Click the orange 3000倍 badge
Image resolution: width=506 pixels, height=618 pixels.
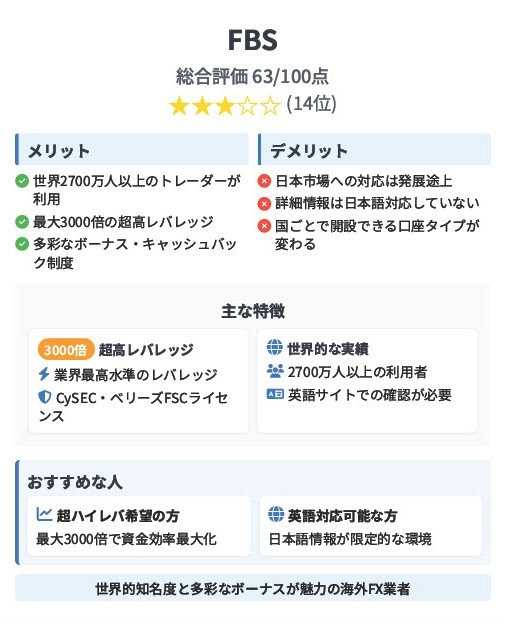click(66, 350)
